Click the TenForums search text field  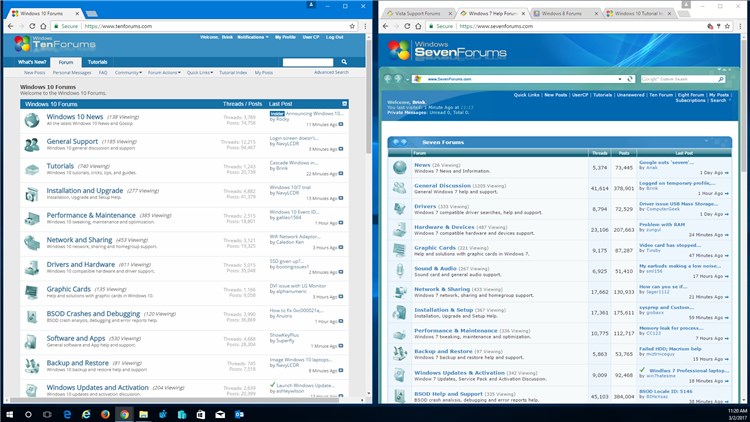[x=308, y=62]
